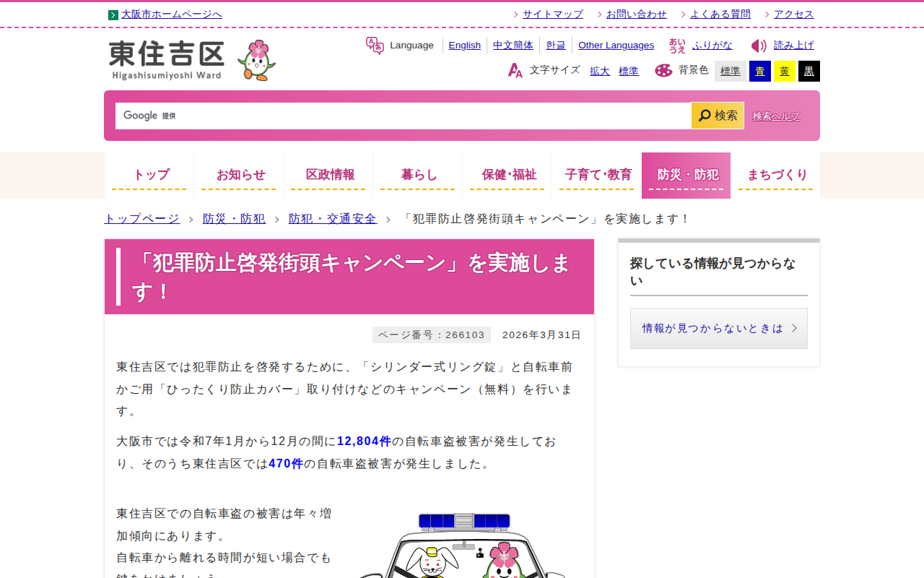
Task: Open the 防災・防犯 navigation tab
Action: (x=686, y=176)
